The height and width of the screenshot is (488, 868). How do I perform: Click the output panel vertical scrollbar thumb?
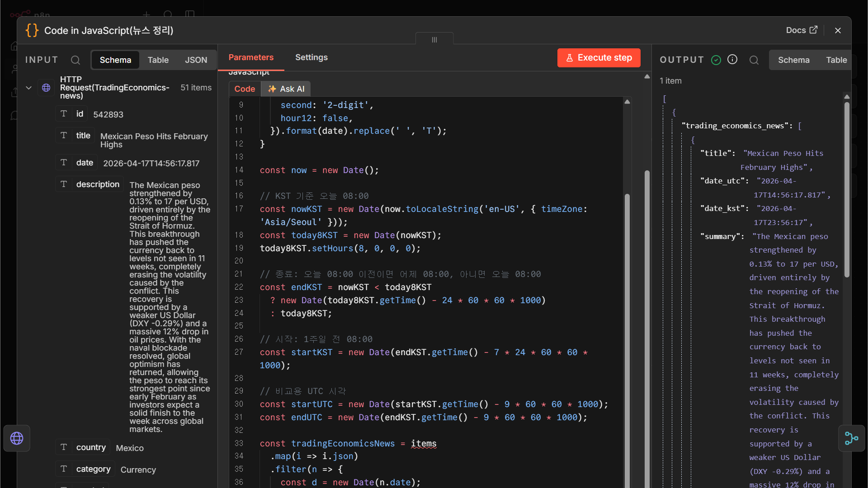pos(847,190)
